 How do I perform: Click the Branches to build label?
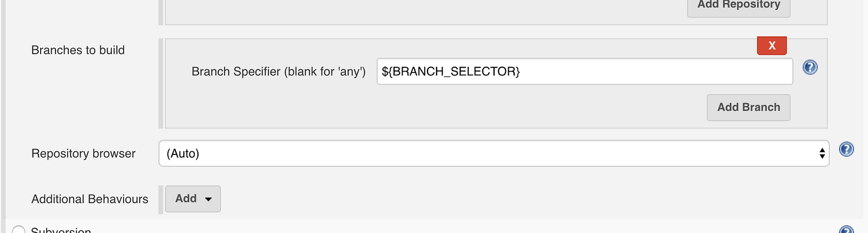click(78, 50)
